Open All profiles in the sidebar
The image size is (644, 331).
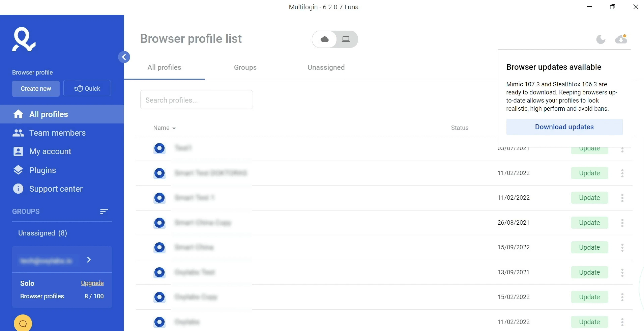62,114
